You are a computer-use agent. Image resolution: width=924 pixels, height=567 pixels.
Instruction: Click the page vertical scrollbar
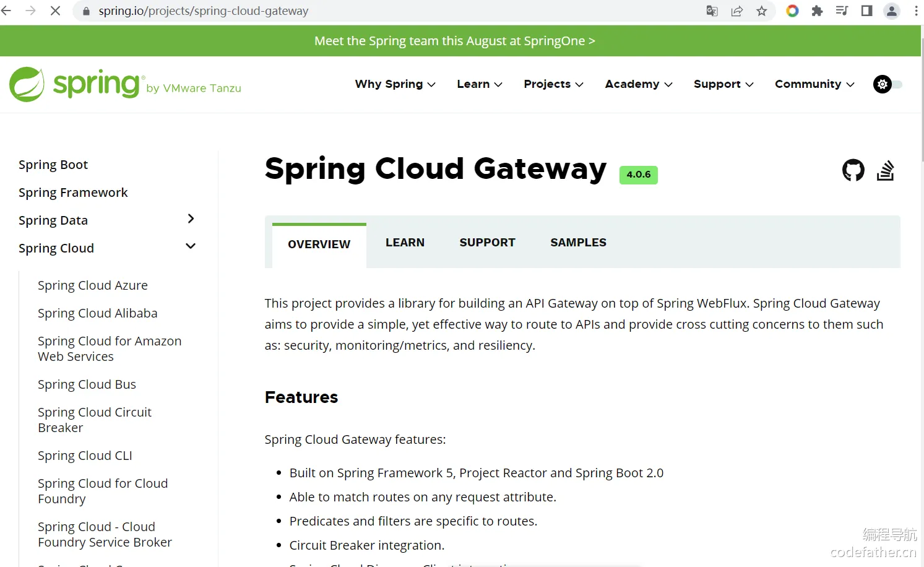tap(922, 99)
